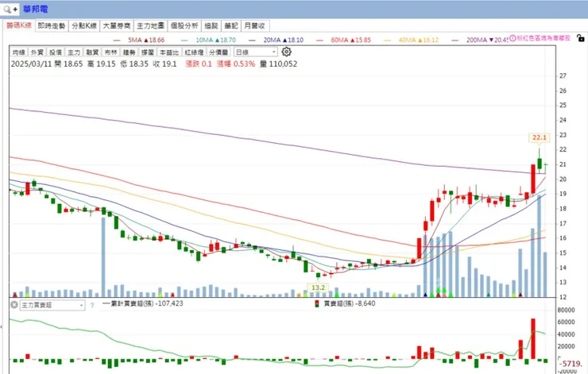The height and width of the screenshot is (374, 588).
Task: Toggle the 主力 overlay button
Action: 74,52
